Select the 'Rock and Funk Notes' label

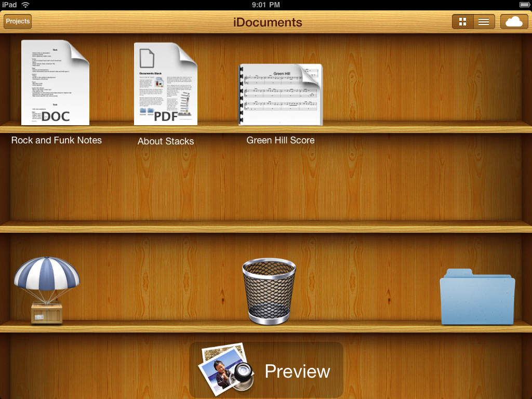coord(56,140)
